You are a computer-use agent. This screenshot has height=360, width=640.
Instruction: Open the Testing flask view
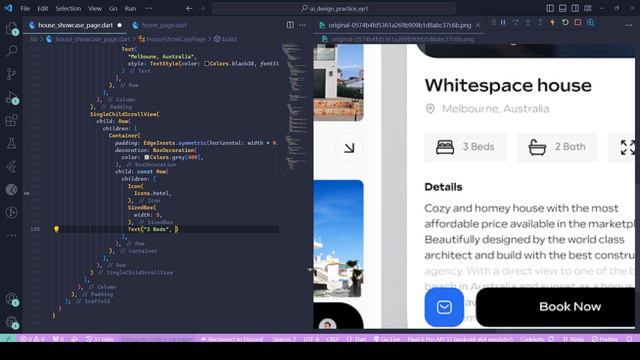point(11,143)
